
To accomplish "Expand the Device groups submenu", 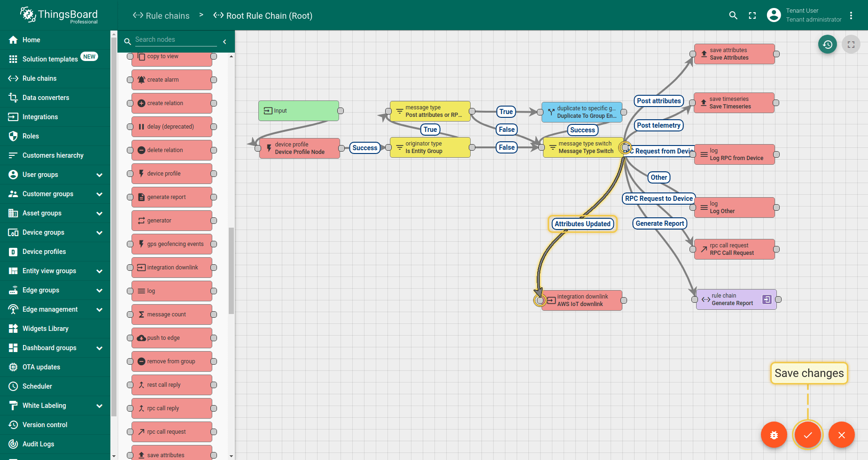I will pyautogui.click(x=99, y=232).
